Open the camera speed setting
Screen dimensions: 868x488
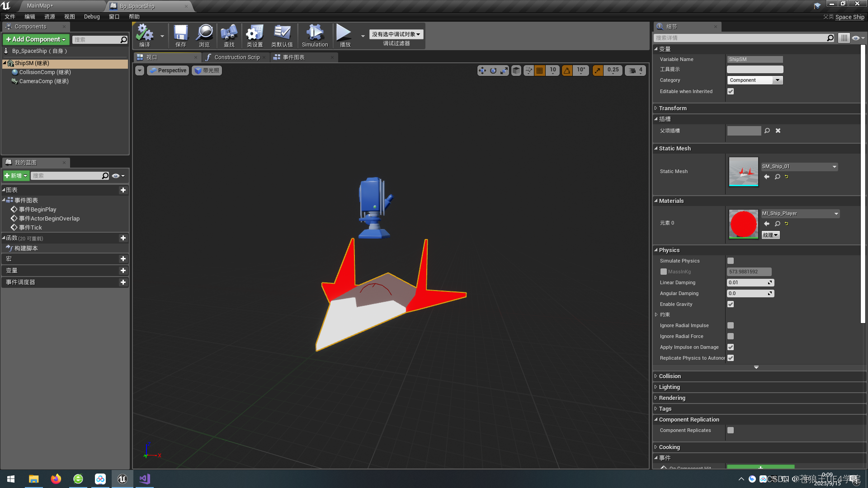[635, 70]
